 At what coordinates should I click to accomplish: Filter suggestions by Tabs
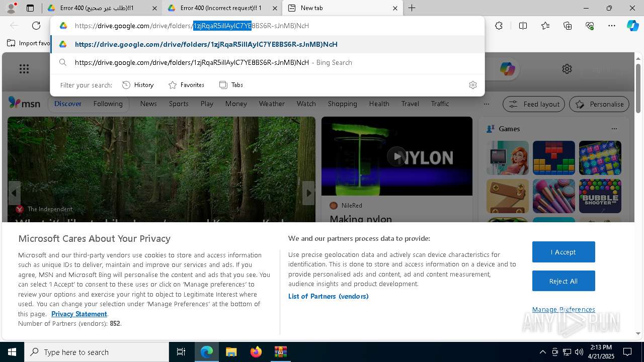tap(231, 85)
